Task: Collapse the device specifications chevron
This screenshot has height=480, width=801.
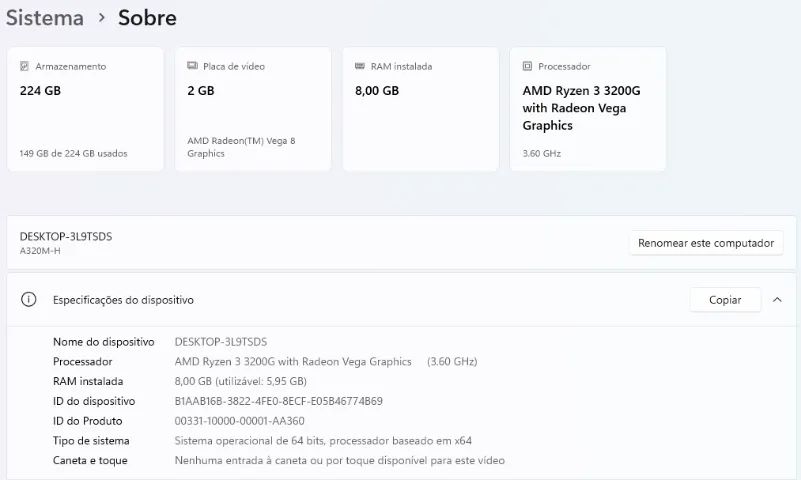Action: tap(777, 300)
